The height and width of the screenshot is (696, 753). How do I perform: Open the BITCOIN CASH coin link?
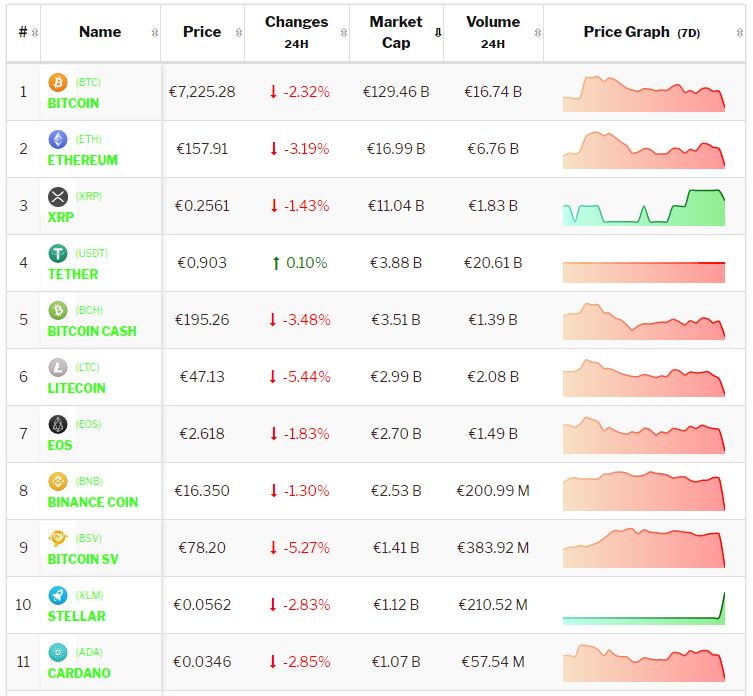pos(92,331)
